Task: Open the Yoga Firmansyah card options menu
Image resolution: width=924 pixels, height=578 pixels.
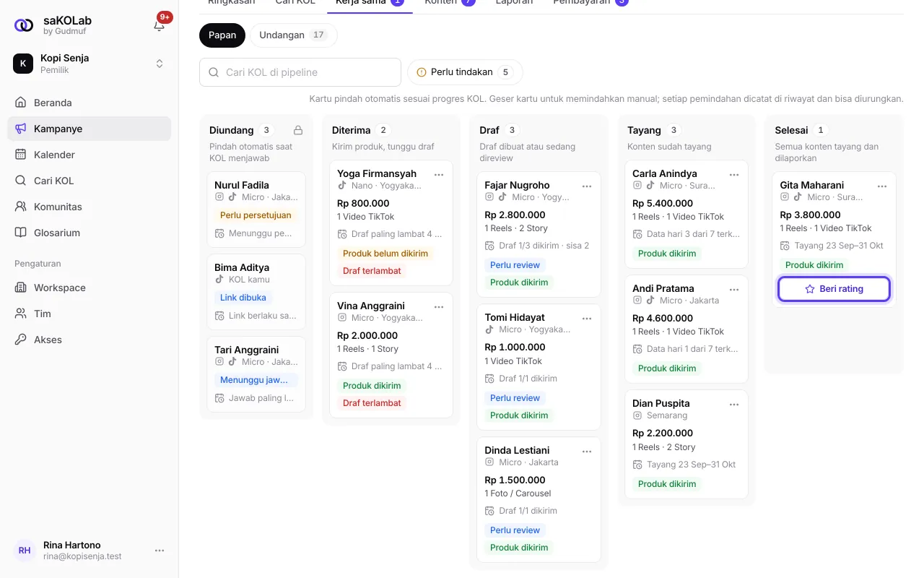Action: click(439, 174)
